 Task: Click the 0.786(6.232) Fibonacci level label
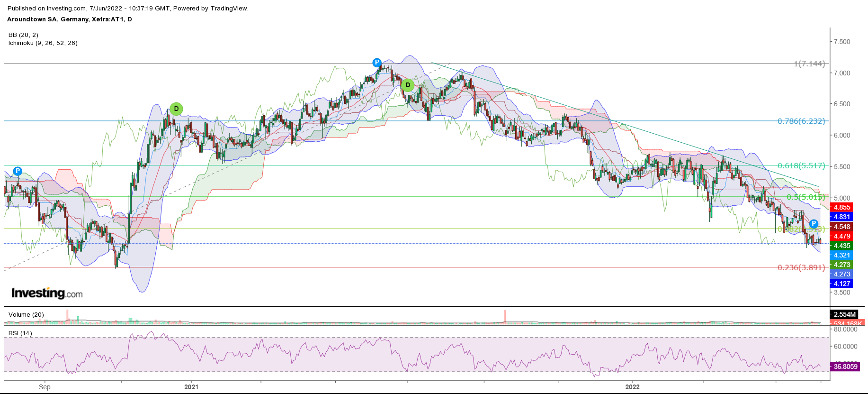(x=801, y=121)
